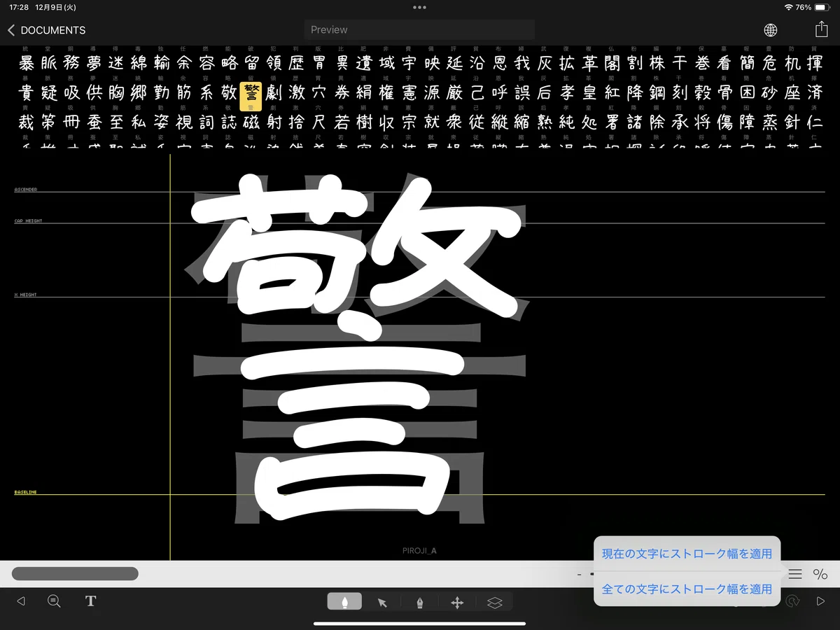Select glyph 領 in glyph strip
Screen dimensions: 840x630
pyautogui.click(x=274, y=63)
